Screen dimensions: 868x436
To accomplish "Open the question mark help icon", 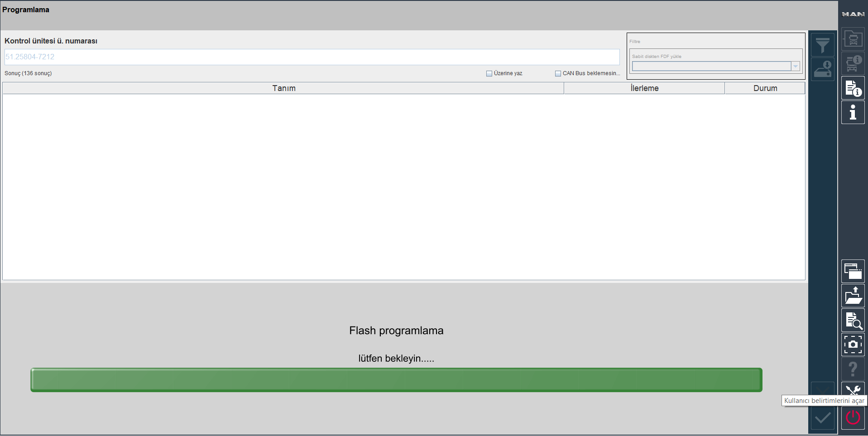I will click(x=853, y=369).
